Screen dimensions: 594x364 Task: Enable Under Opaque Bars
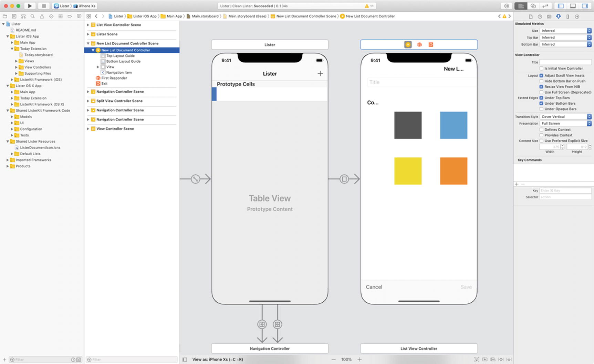[541, 109]
